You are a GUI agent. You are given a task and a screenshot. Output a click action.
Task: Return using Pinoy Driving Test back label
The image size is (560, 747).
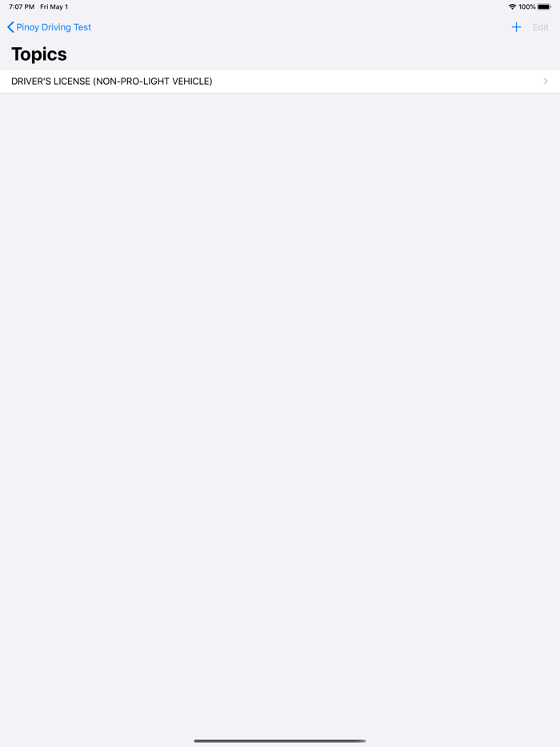[x=54, y=27]
